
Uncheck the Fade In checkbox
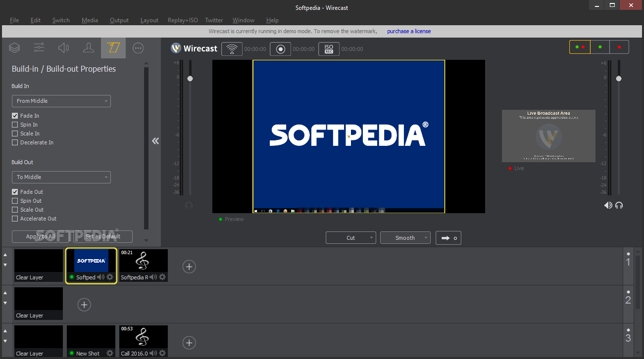(15, 116)
